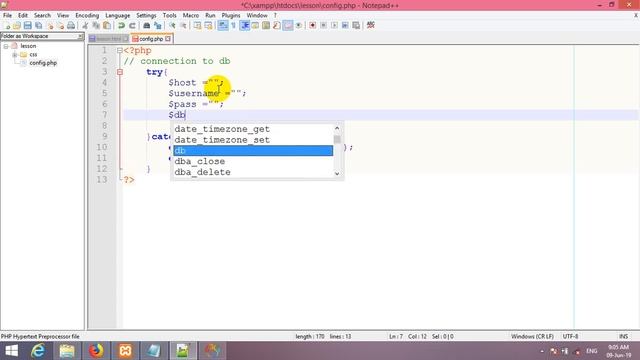The image size is (640, 360).
Task: Run macro multiple times icon
Action: point(345,25)
